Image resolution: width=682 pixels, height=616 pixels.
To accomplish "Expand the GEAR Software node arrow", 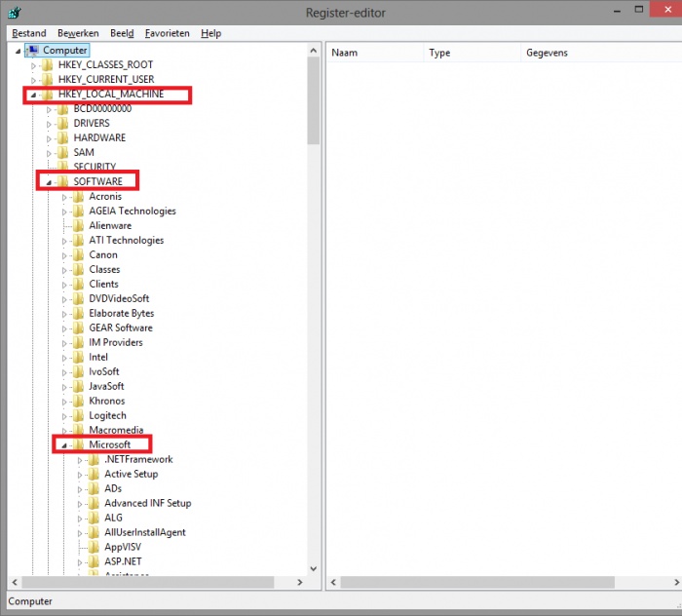I will point(64,328).
